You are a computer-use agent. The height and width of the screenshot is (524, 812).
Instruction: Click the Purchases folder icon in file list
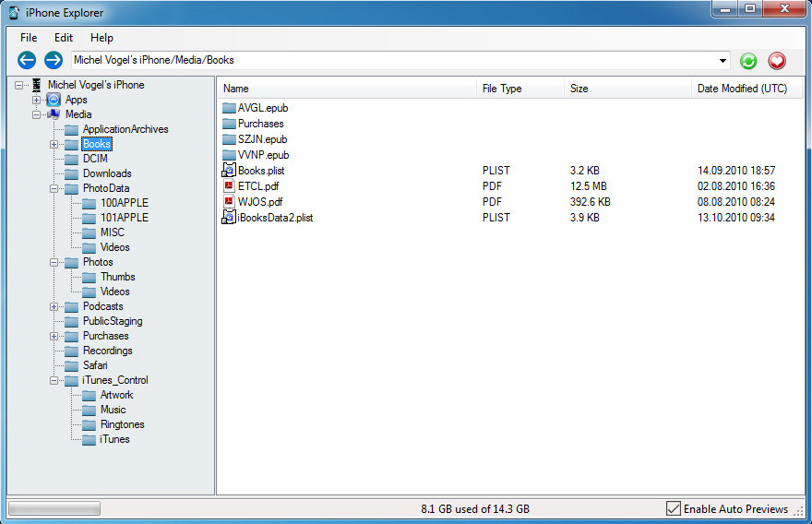(229, 124)
